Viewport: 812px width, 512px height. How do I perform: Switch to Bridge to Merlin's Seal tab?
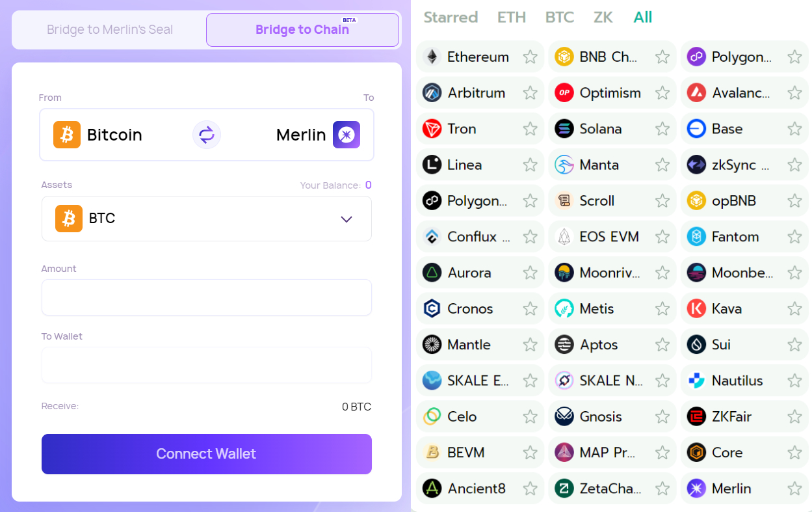tap(110, 30)
